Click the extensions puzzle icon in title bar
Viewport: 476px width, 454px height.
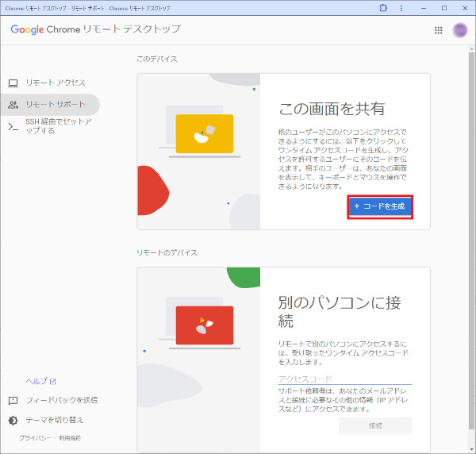tap(383, 8)
